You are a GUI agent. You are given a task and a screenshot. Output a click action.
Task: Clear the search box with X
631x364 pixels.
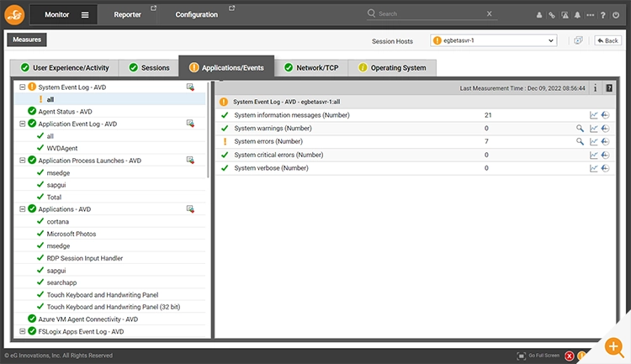tap(490, 13)
